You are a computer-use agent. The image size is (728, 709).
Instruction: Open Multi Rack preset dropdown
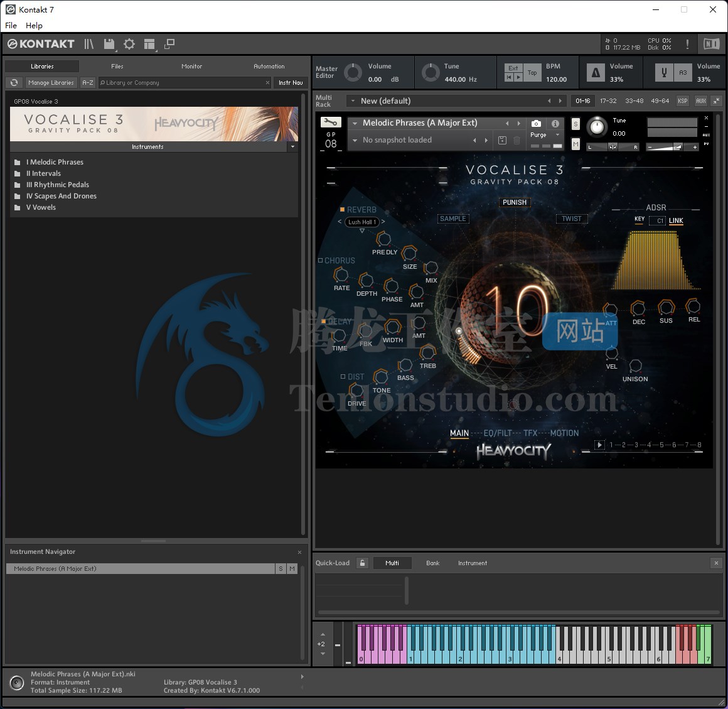coord(353,101)
